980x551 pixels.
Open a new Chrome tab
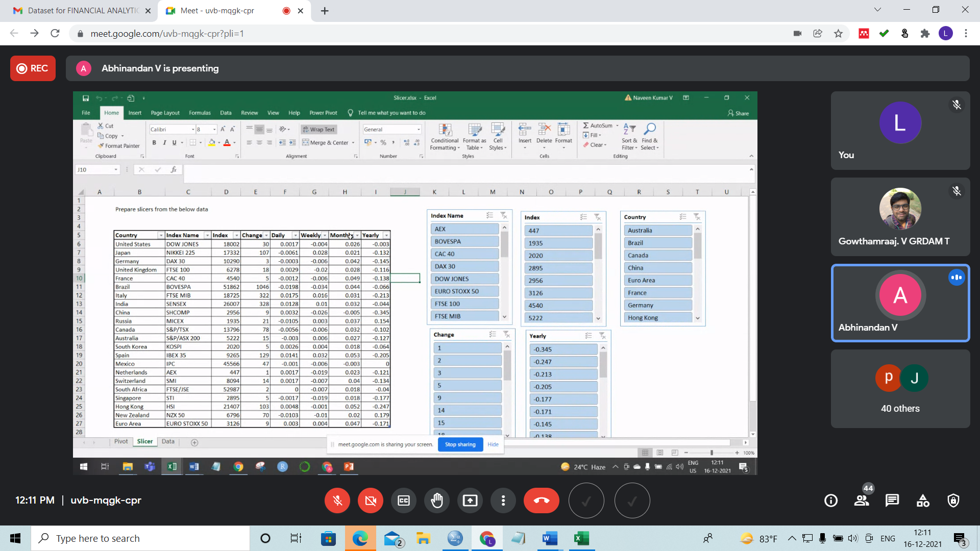(x=325, y=11)
